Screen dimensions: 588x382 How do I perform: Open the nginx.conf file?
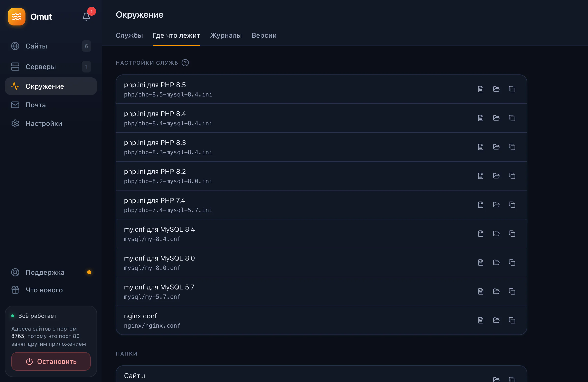click(480, 320)
